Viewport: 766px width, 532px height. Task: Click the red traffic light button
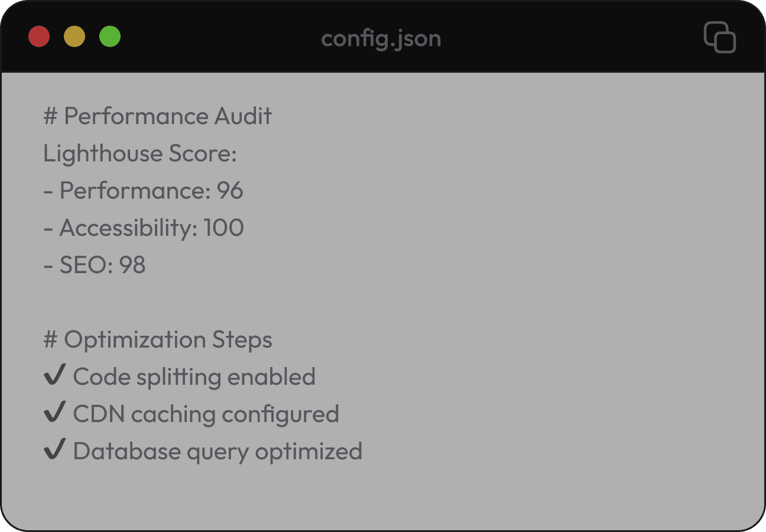click(x=38, y=36)
